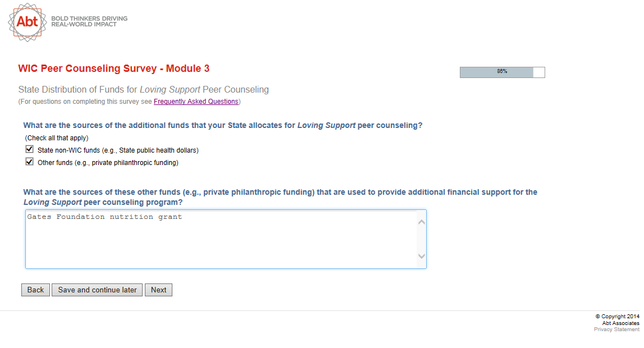Click the text box scroll down arrow
Image resolution: width=644 pixels, height=348 pixels.
(x=422, y=257)
